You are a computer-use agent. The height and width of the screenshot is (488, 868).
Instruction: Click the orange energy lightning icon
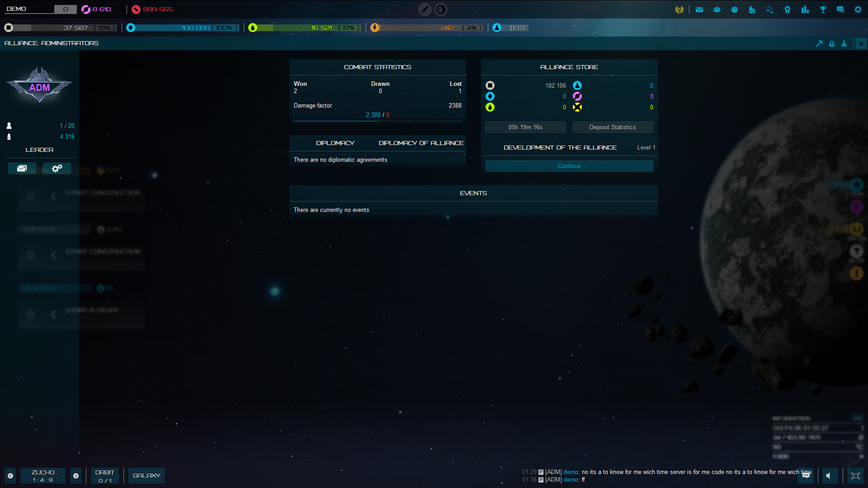(375, 28)
